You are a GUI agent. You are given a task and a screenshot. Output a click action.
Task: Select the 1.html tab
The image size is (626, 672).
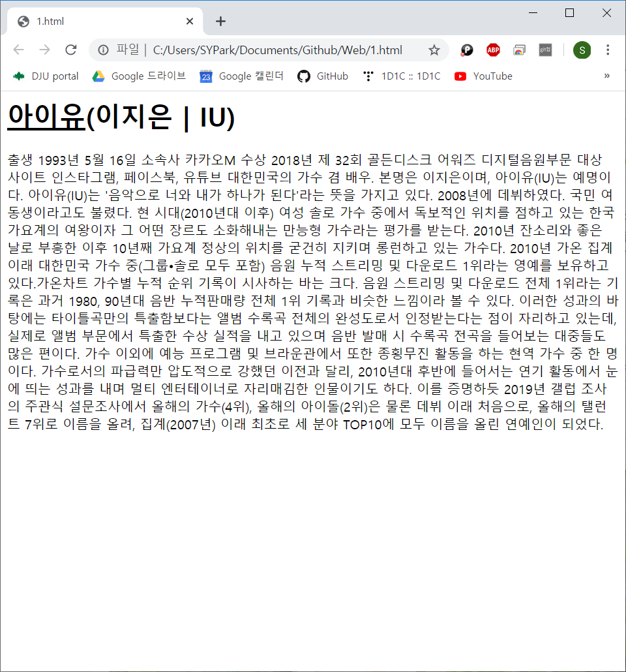105,22
